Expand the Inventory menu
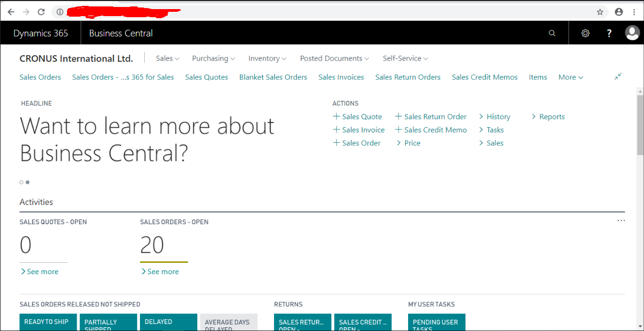 [x=267, y=58]
